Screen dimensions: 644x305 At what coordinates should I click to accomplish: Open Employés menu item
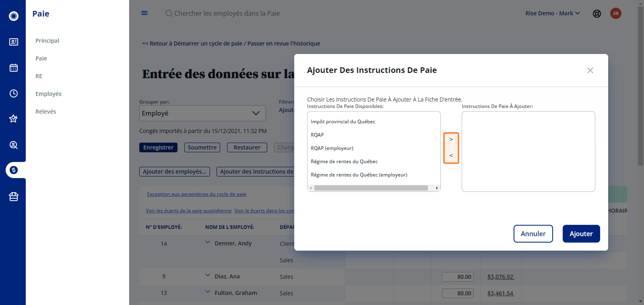point(48,94)
